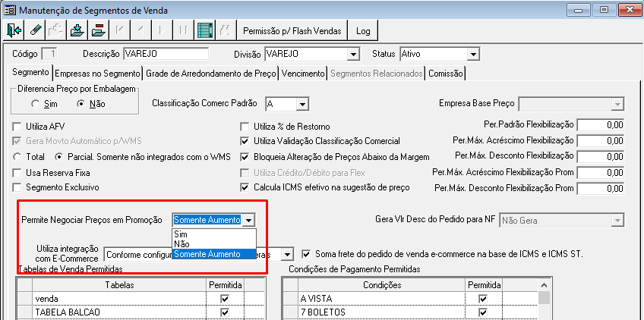The image size is (644, 320).
Task: Click the Tabelas column header
Action: tap(119, 284)
